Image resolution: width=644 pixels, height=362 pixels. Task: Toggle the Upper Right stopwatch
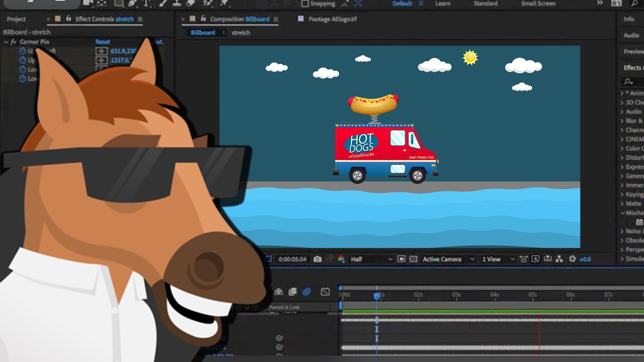(x=23, y=60)
